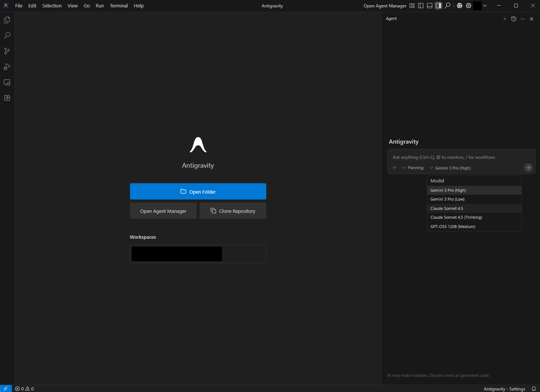The image size is (540, 392).
Task: Open notifications bell in status bar
Action: (x=534, y=389)
